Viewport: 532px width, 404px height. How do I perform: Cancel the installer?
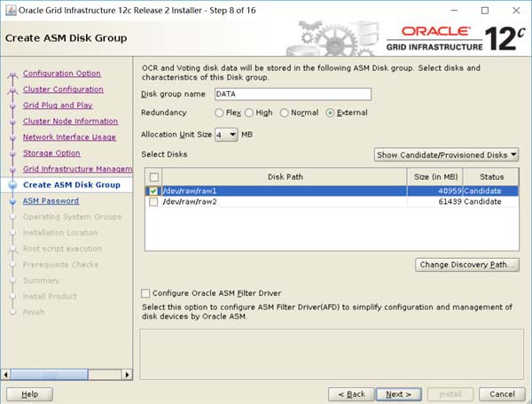tap(502, 394)
